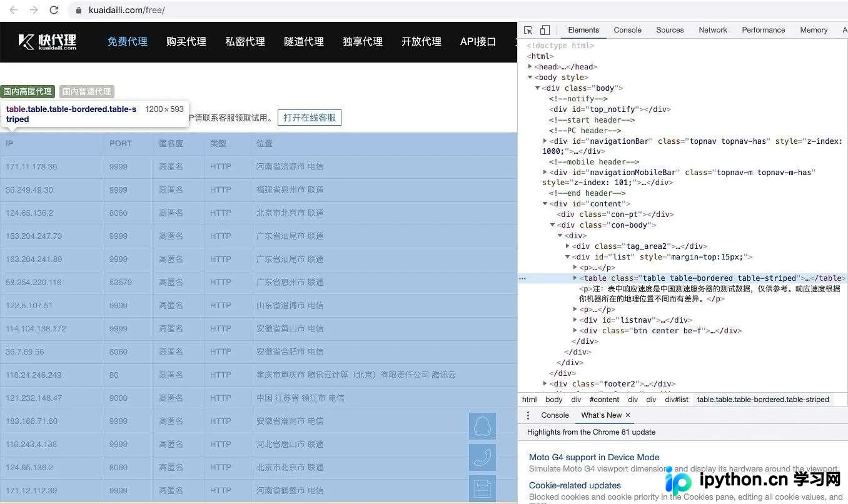Open API接口 in the site navigation
The width and height of the screenshot is (848, 504).
point(478,42)
